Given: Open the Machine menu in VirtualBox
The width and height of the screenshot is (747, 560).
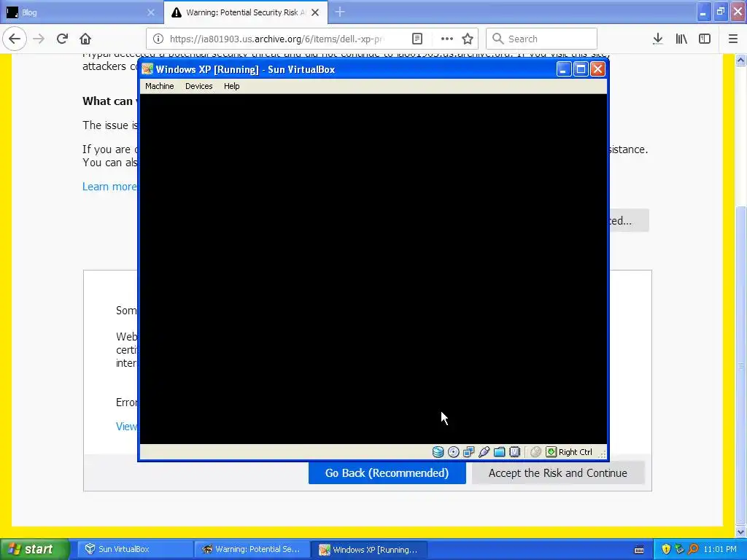Looking at the screenshot, I should tap(160, 86).
